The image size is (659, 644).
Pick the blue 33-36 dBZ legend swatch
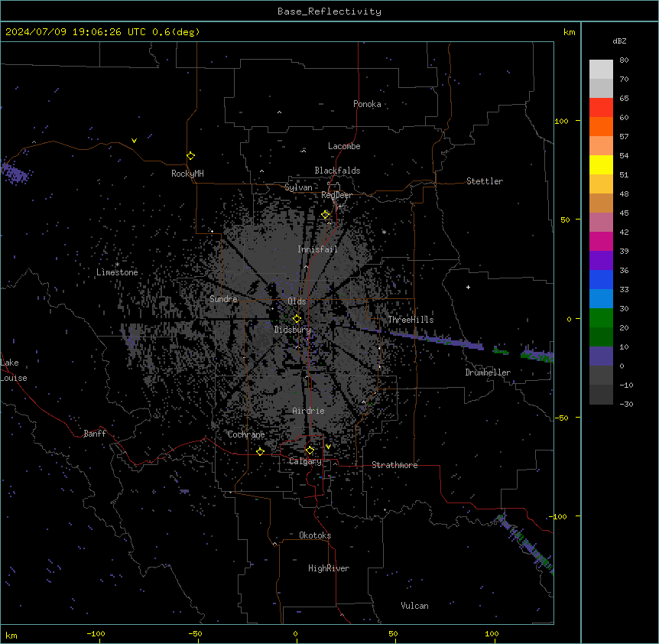click(601, 279)
